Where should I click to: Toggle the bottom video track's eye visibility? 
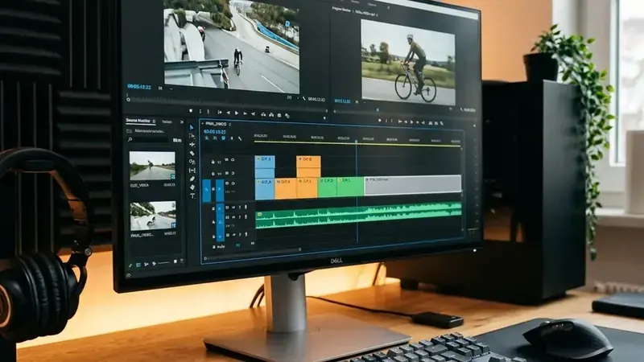(x=233, y=183)
